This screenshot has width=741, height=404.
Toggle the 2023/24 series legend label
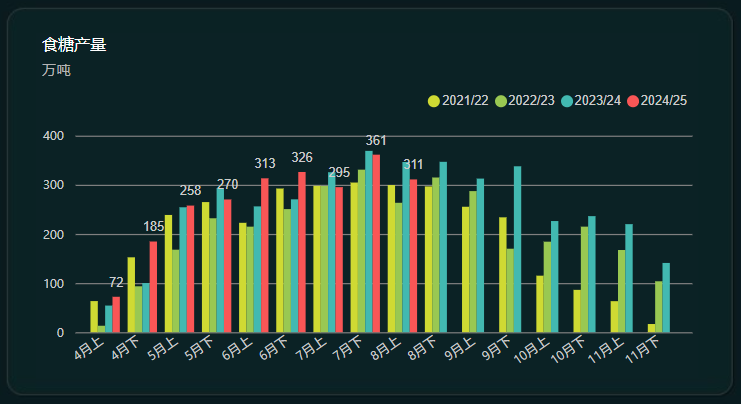pyautogui.click(x=598, y=101)
